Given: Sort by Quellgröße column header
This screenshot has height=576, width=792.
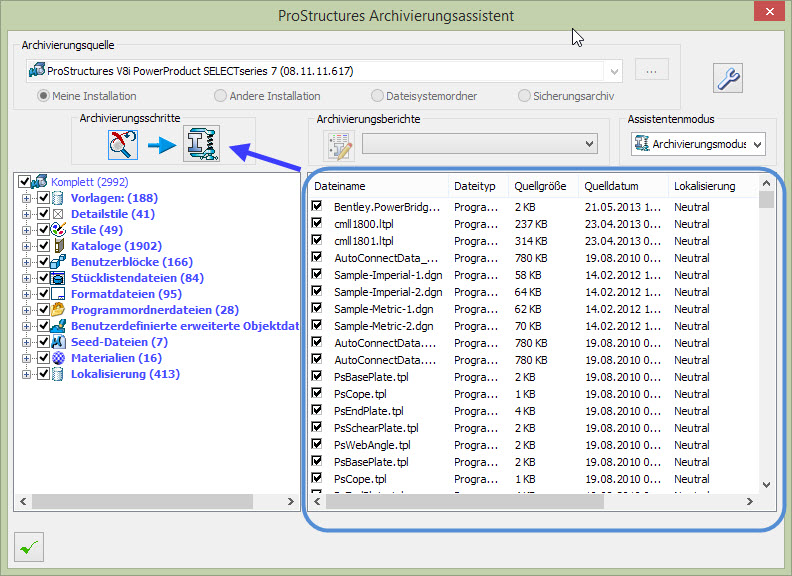Looking at the screenshot, I should (x=543, y=186).
